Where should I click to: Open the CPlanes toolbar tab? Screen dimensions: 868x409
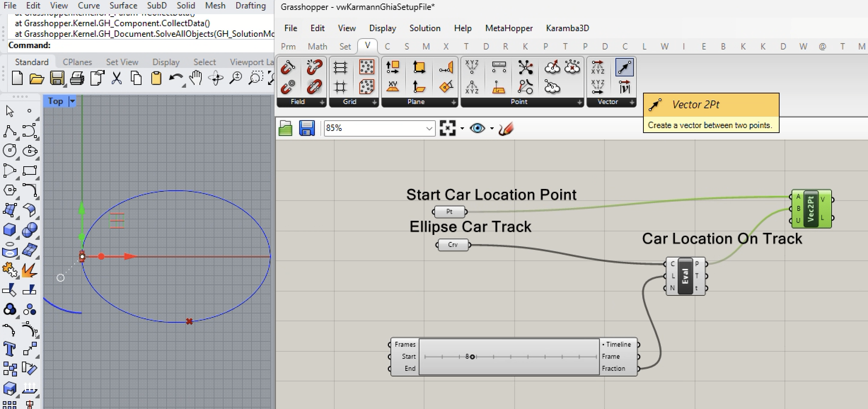pos(77,62)
